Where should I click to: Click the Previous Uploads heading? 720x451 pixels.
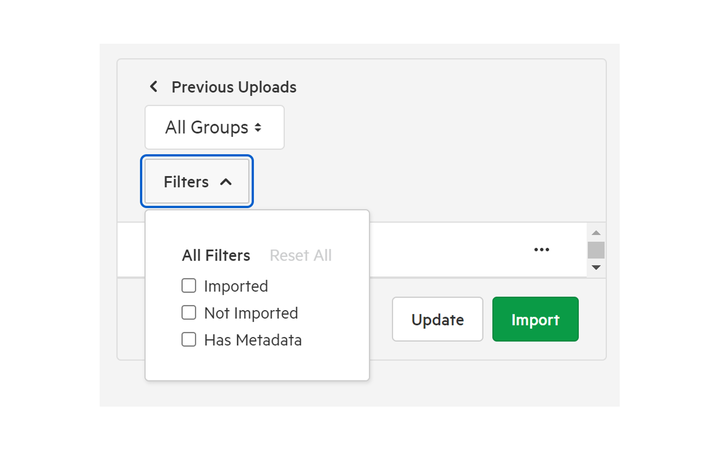pos(234,87)
